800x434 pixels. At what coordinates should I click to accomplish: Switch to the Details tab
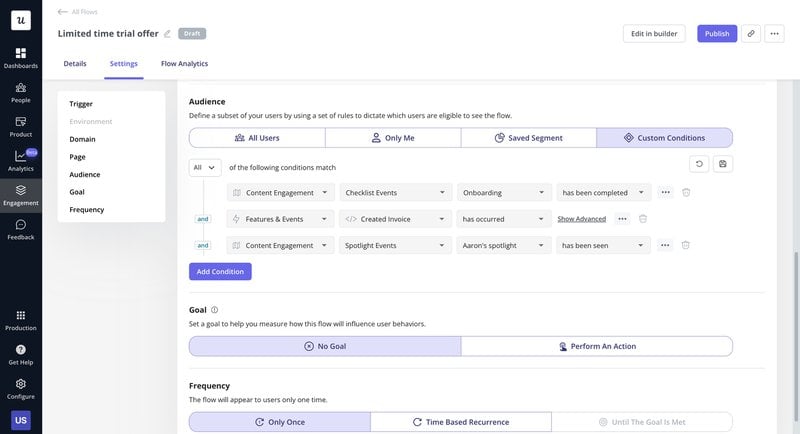pos(75,64)
